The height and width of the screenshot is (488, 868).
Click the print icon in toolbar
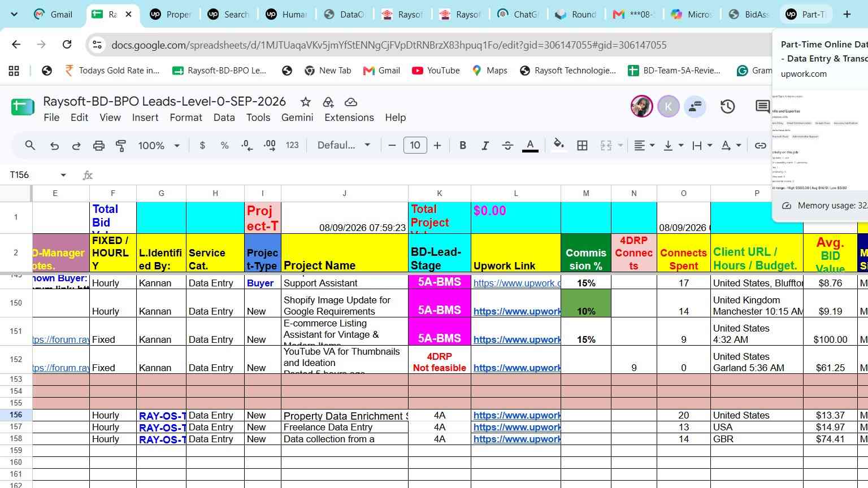pyautogui.click(x=99, y=146)
